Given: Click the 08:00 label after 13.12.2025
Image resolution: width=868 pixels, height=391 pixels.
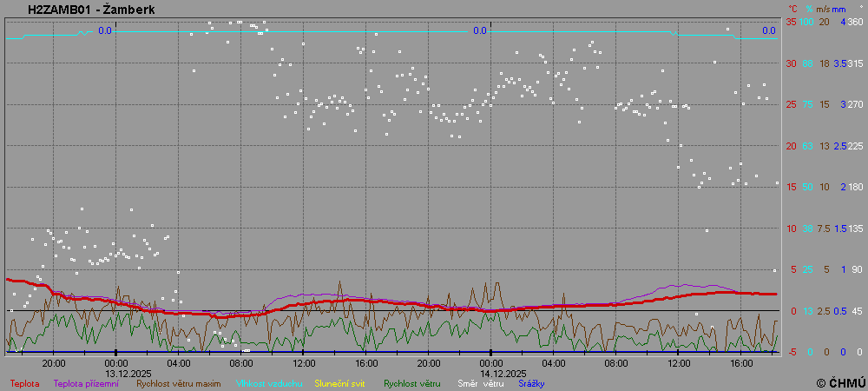Looking at the screenshot, I should pyautogui.click(x=241, y=362).
